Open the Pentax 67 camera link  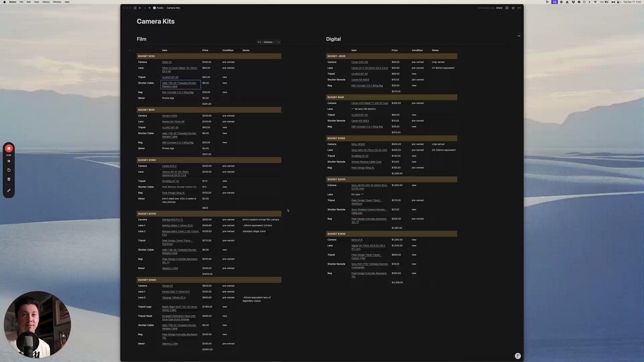168,286
